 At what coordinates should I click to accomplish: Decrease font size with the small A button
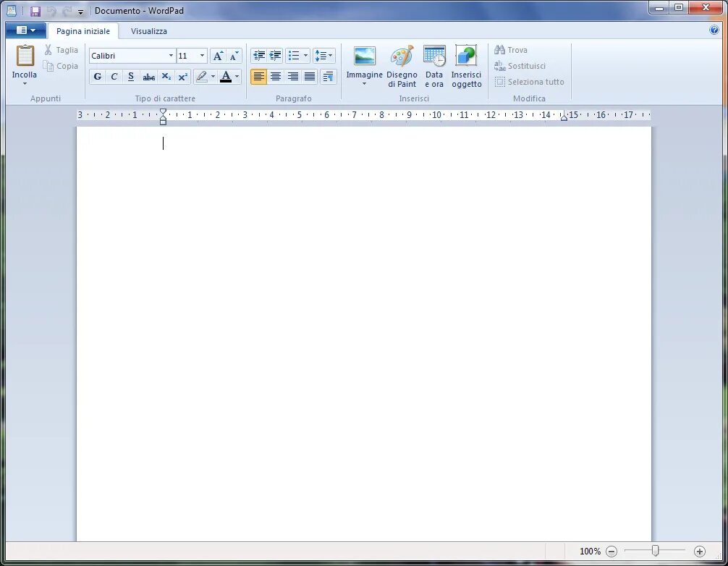click(234, 56)
